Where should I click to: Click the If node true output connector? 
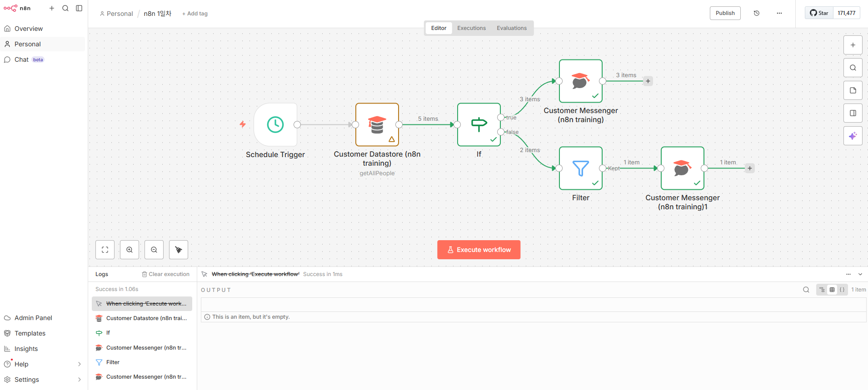(501, 117)
